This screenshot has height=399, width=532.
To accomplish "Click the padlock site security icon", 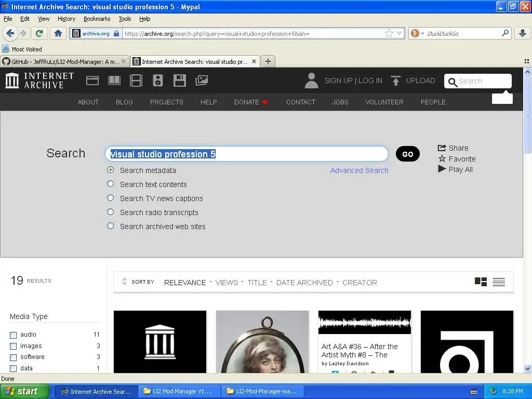I will coord(116,33).
